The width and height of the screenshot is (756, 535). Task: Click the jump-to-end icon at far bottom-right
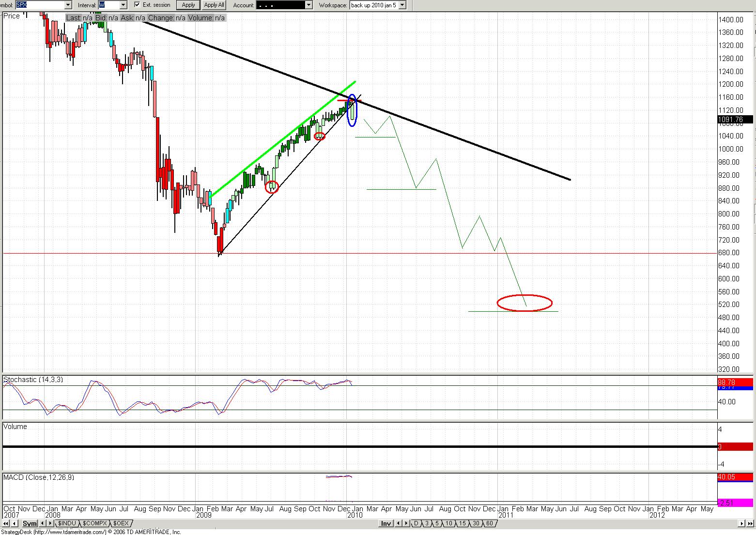click(750, 523)
